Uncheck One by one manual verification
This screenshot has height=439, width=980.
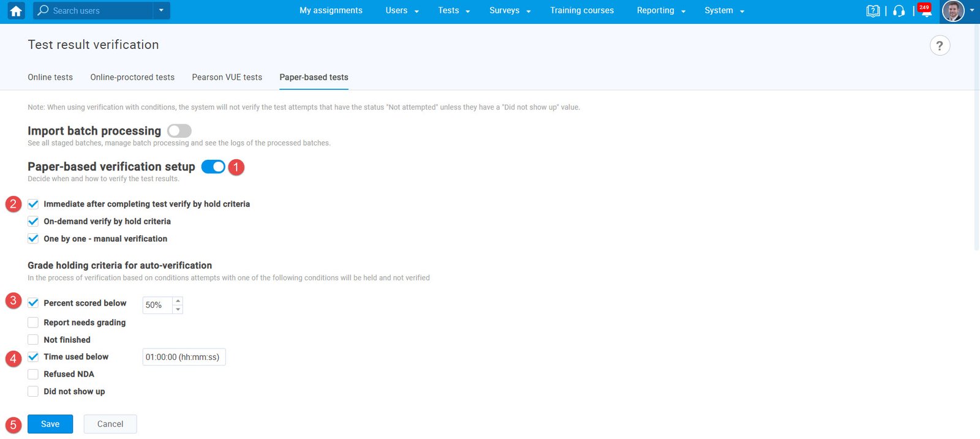pyautogui.click(x=33, y=239)
